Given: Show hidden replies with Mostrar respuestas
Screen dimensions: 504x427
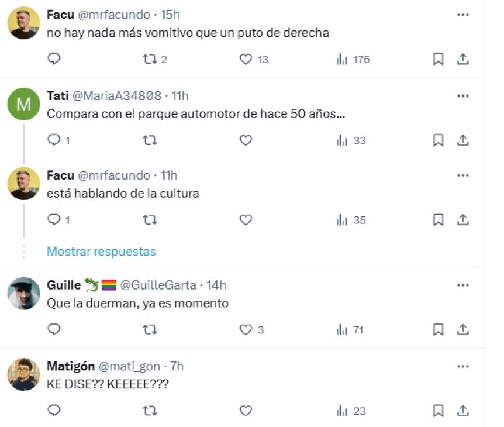Looking at the screenshot, I should [x=101, y=252].
